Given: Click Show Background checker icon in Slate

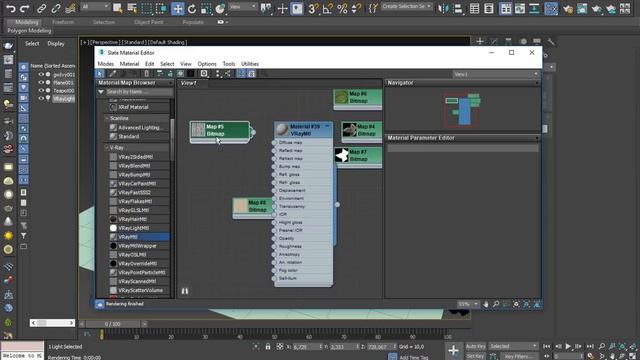Looking at the screenshot, I should 191,73.
